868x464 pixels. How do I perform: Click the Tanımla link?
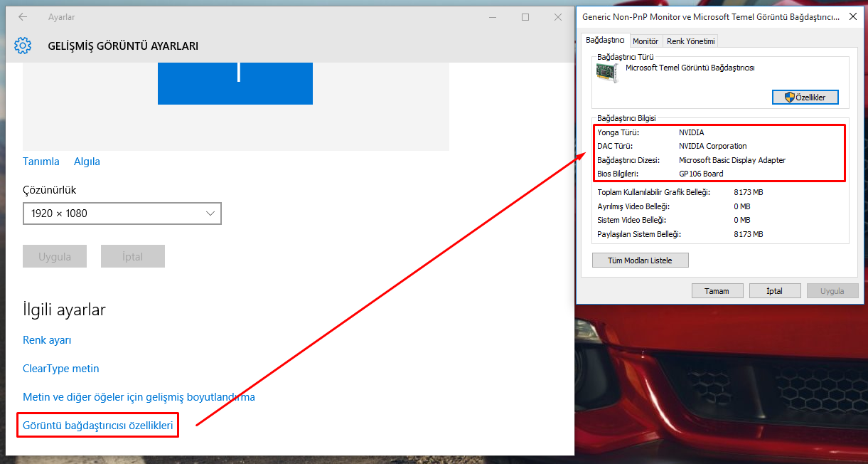[41, 162]
